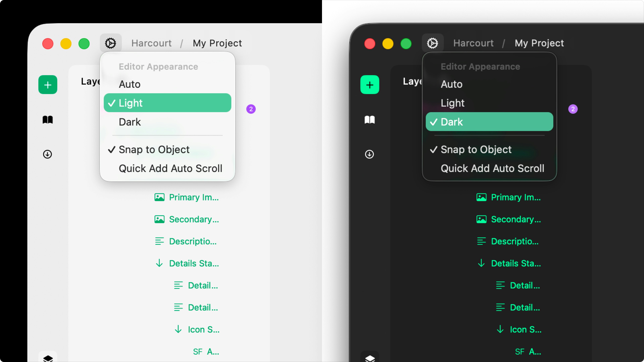Click the Primary Image layer icon
The width and height of the screenshot is (644, 362).
159,197
